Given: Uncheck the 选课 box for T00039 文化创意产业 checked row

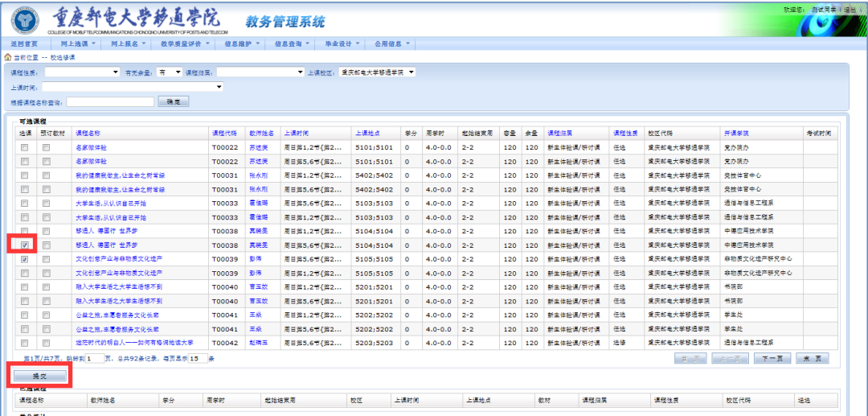Looking at the screenshot, I should [x=25, y=259].
